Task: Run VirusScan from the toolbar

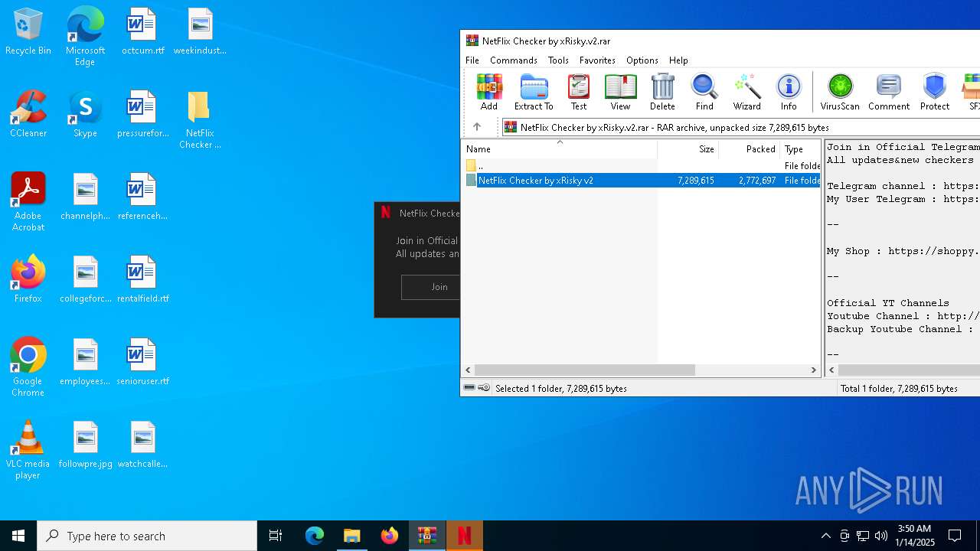Action: 840,92
